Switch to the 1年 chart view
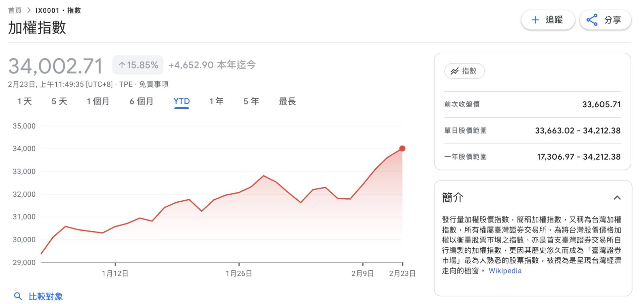The width and height of the screenshot is (644, 304). coord(216,101)
